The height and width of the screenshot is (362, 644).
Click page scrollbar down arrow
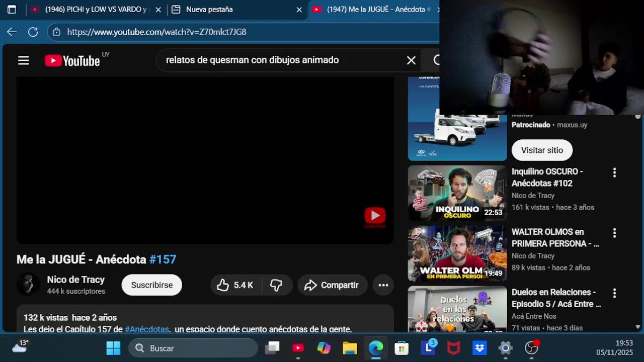click(638, 327)
